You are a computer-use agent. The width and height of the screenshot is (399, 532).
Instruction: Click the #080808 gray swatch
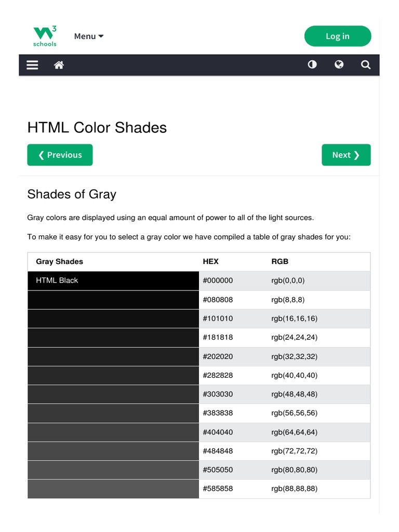pos(113,300)
